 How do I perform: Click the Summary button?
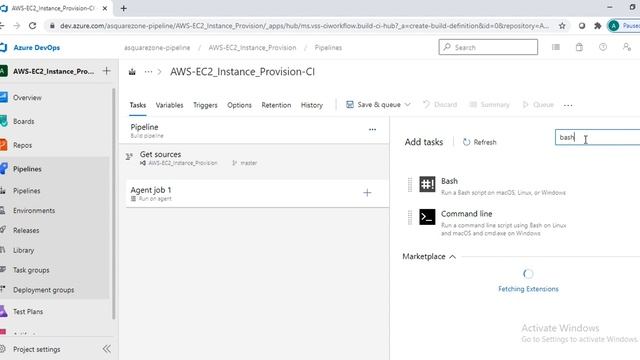click(x=489, y=105)
